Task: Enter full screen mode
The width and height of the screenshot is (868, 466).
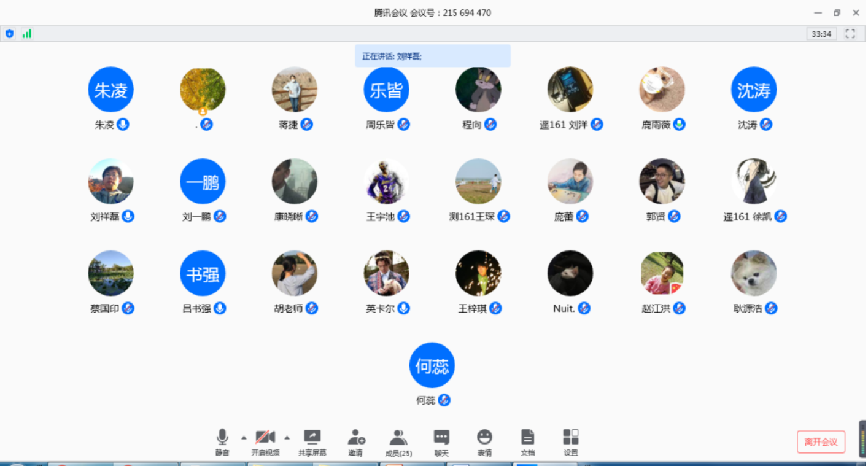Action: click(850, 34)
